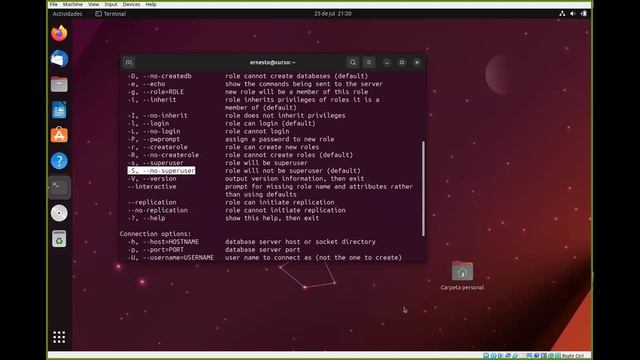
Task: Click the text '-s, --superuser'
Action: [156, 163]
